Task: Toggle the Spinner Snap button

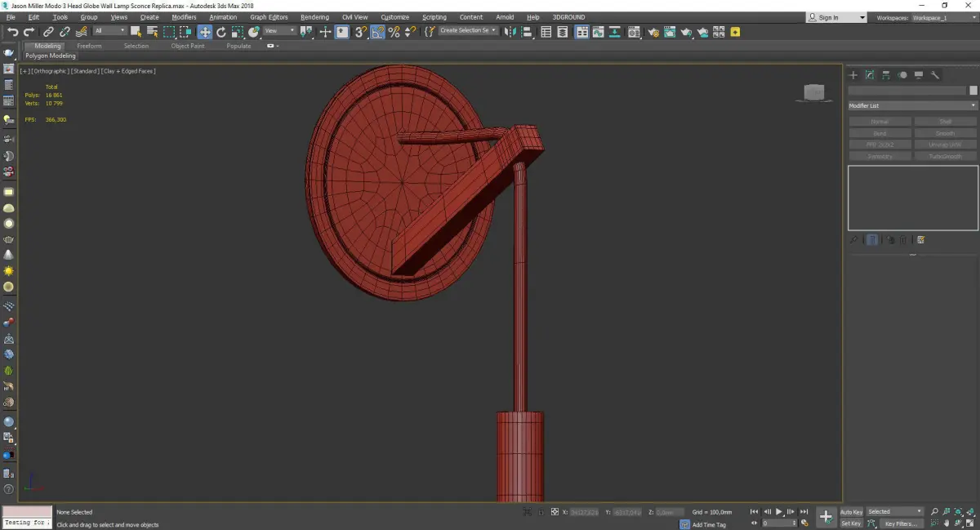Action: [410, 32]
